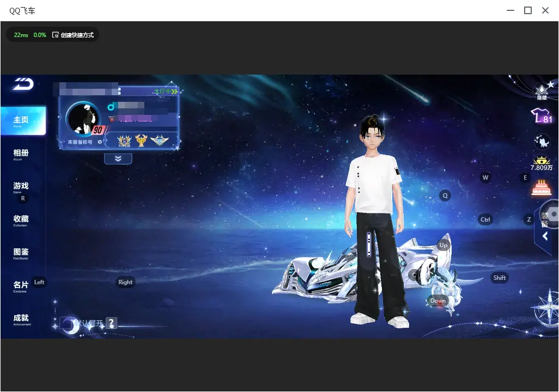Click the Left key overlay button
The image size is (559, 392).
click(x=39, y=282)
